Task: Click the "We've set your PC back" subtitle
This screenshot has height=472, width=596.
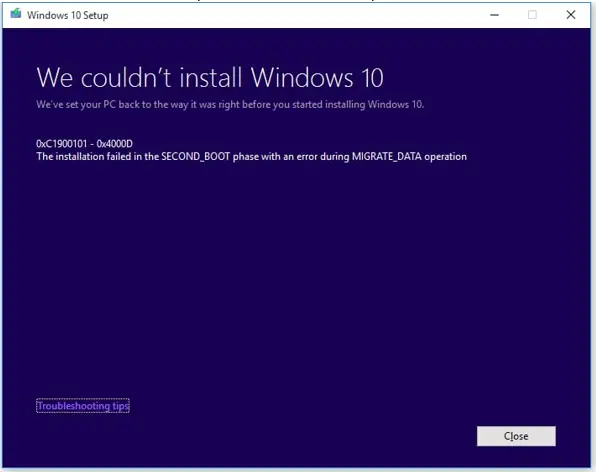Action: coord(230,105)
